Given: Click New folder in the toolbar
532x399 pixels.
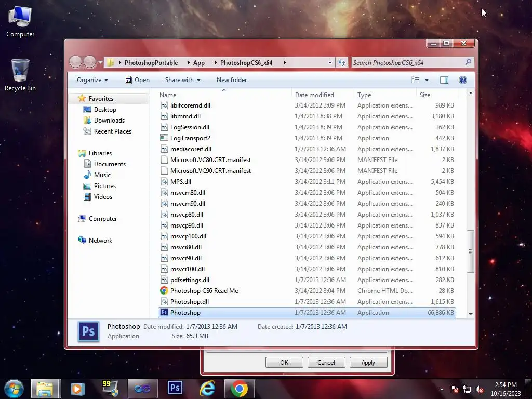Looking at the screenshot, I should (232, 79).
